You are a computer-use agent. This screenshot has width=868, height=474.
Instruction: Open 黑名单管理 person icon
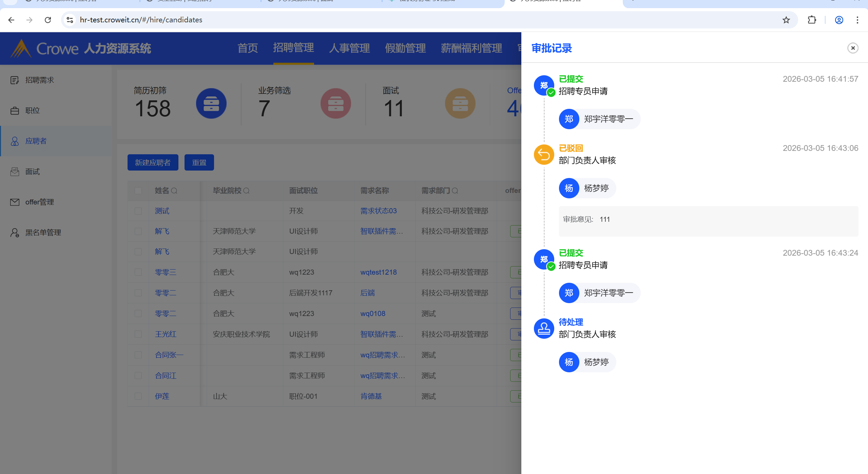[15, 233]
